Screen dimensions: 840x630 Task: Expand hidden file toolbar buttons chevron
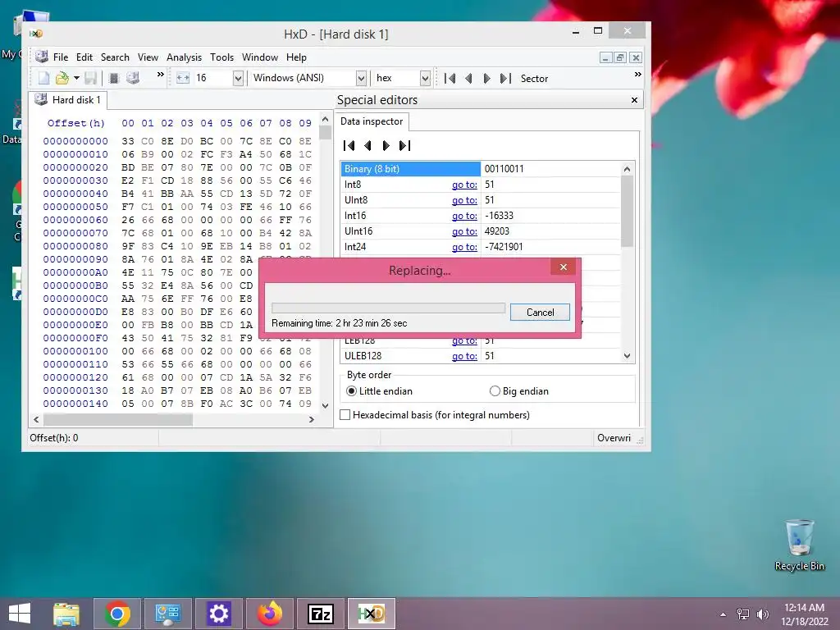(160, 75)
